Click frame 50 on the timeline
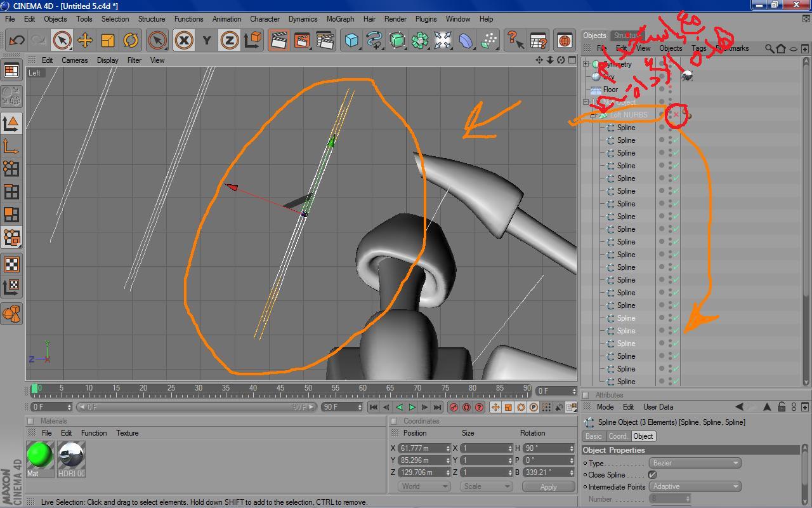This screenshot has height=508, width=812. click(307, 388)
